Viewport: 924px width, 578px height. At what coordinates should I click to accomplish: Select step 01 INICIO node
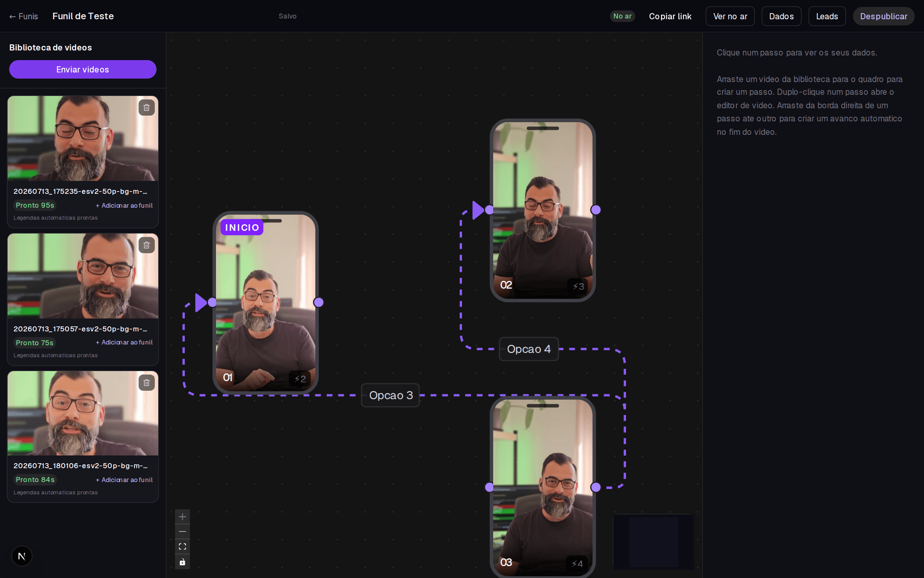(266, 302)
